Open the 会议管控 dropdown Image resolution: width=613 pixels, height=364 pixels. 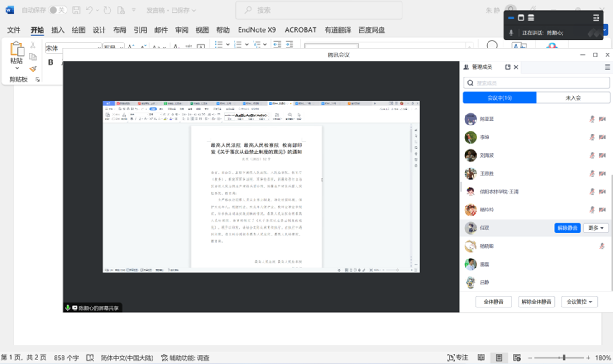(x=579, y=302)
